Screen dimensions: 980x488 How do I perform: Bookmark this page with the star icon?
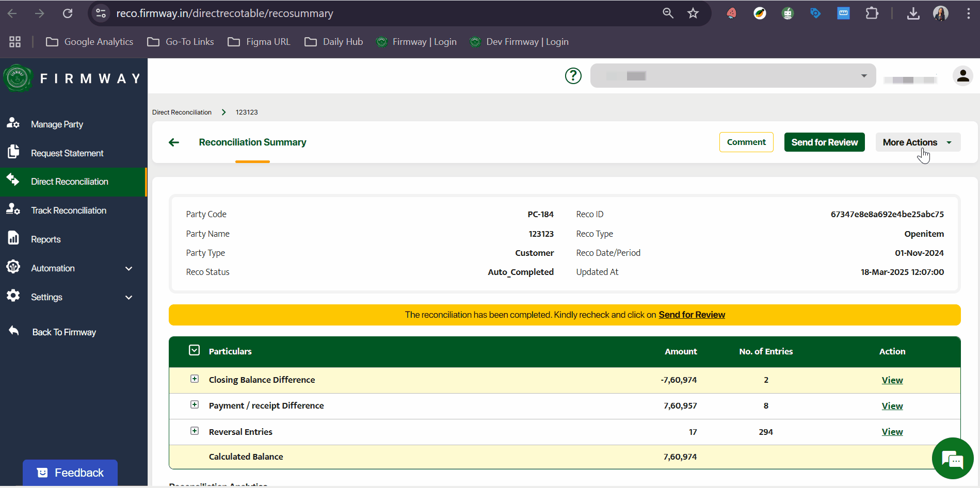click(693, 13)
